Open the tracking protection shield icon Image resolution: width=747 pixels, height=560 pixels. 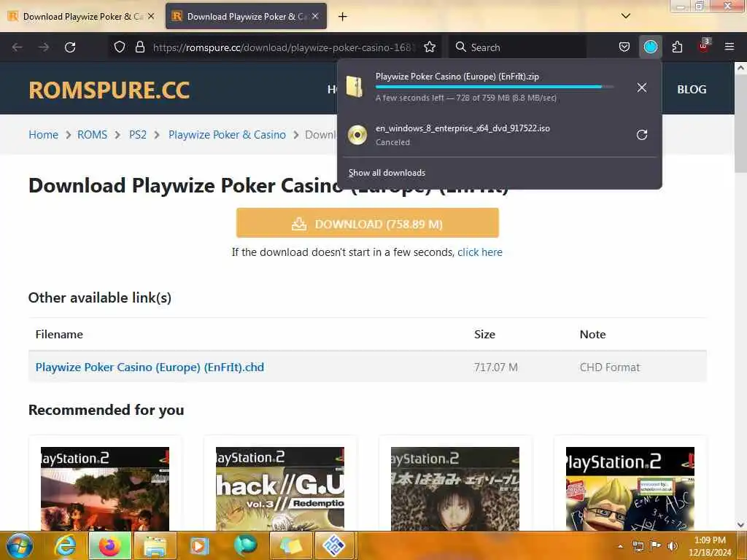tap(120, 47)
